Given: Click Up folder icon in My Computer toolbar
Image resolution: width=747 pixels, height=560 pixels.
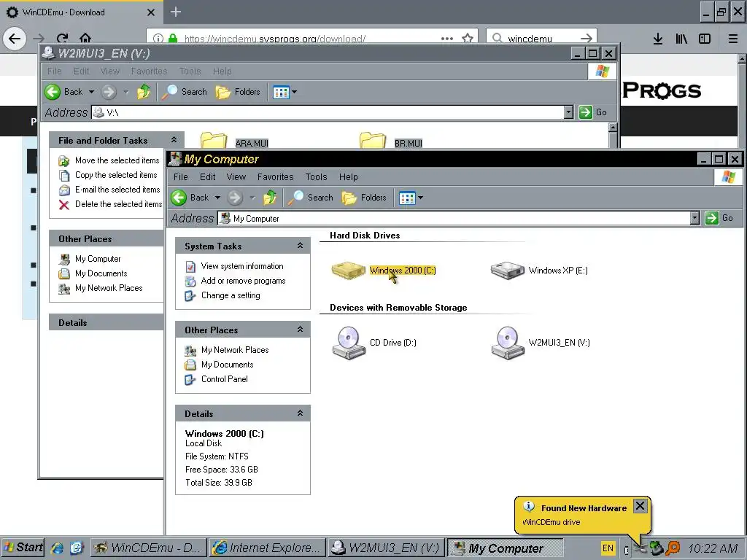Looking at the screenshot, I should point(270,197).
